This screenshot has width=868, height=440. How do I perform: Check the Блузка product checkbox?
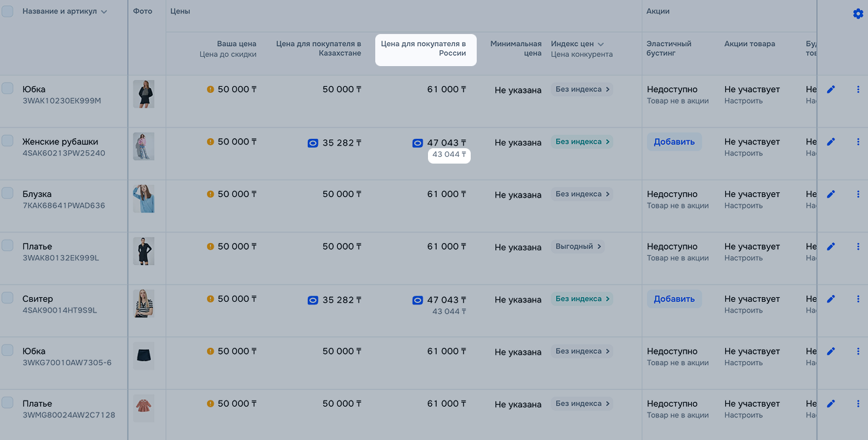point(7,193)
